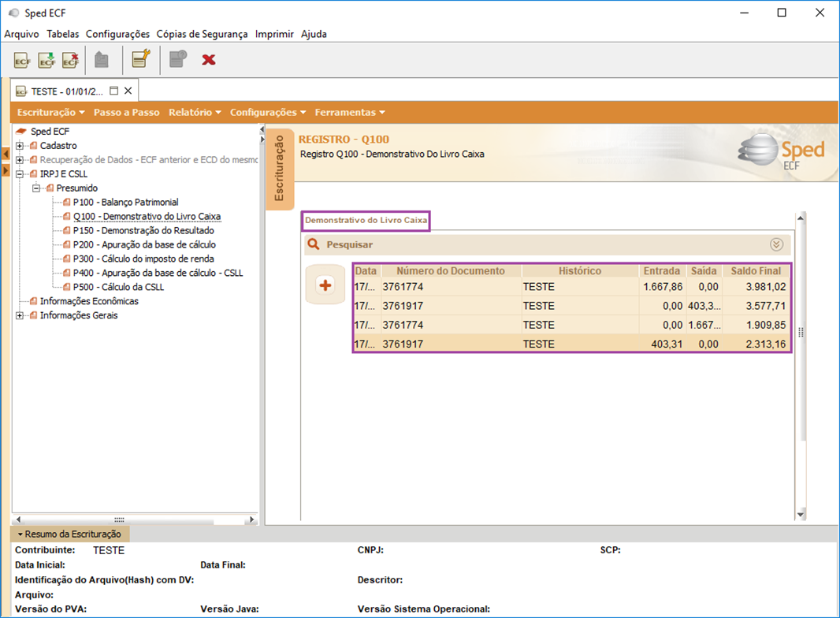840x618 pixels.
Task: Click the Sped ECF root node icon
Action: point(21,132)
